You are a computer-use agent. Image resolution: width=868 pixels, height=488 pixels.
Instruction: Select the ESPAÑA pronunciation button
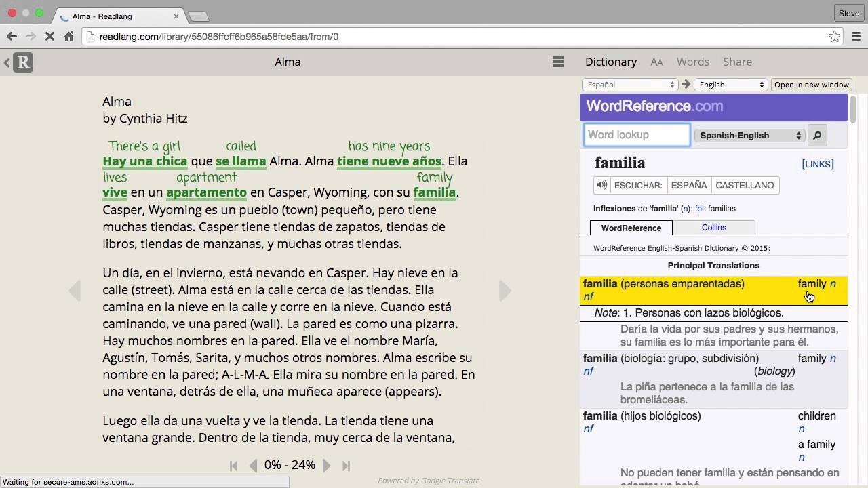click(x=688, y=185)
